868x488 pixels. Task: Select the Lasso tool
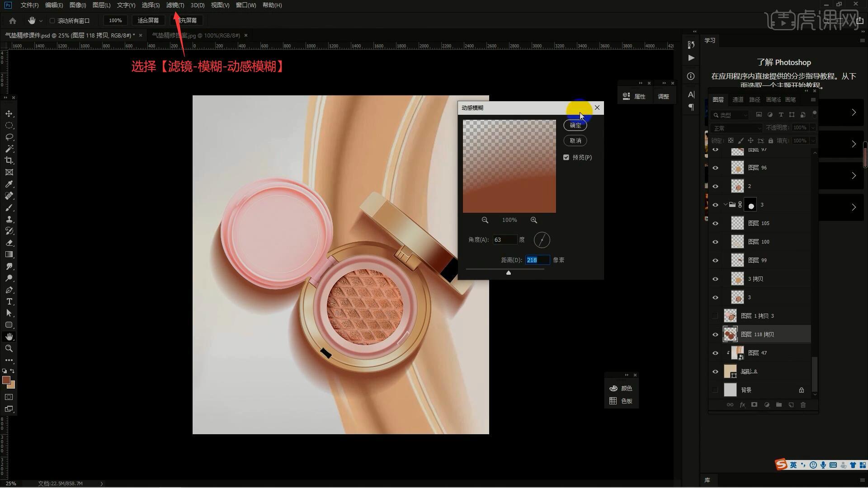coord(9,137)
